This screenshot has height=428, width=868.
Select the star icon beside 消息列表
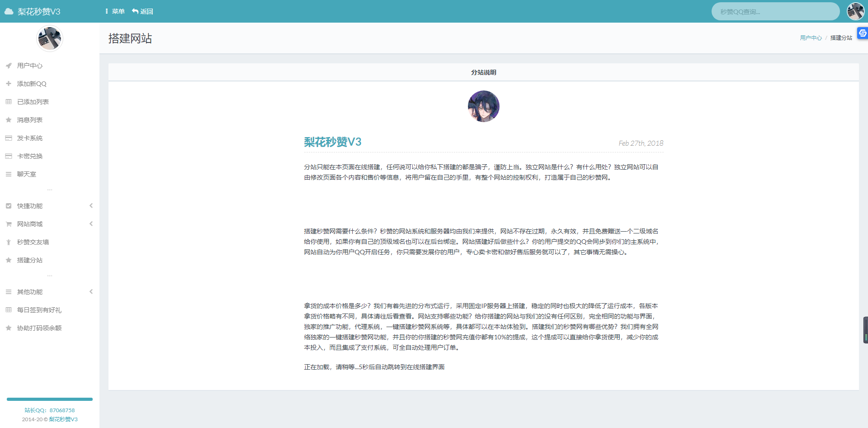pos(8,119)
